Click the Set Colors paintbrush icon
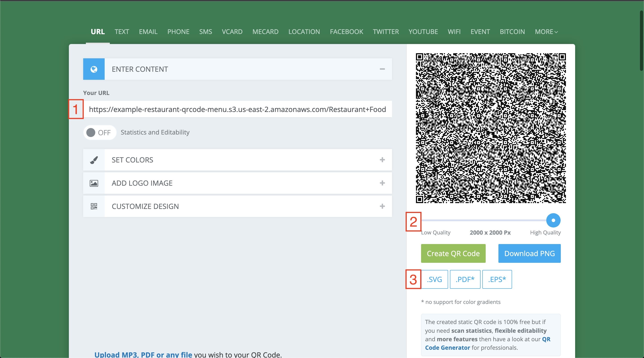 click(94, 159)
